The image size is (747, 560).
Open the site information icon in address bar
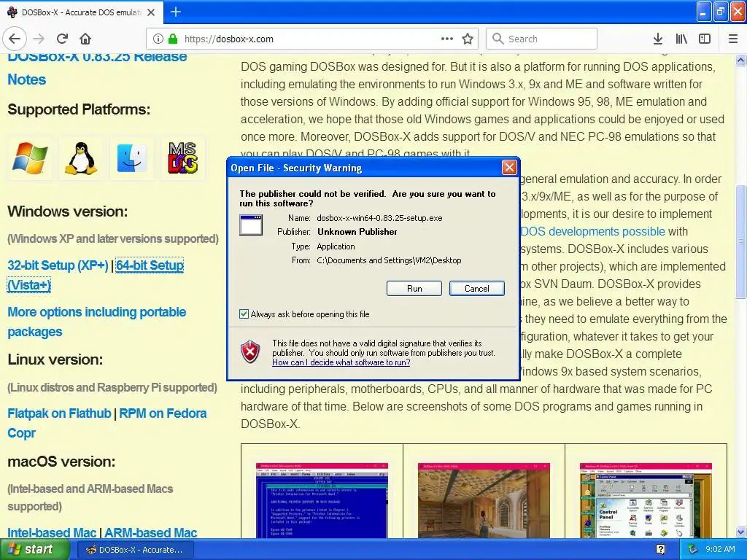coord(158,39)
